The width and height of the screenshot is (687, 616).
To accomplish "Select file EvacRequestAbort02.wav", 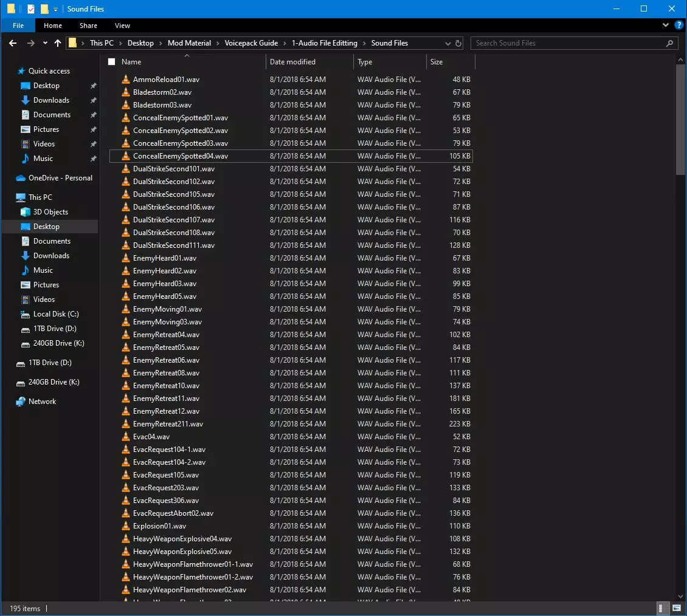I will click(x=291, y=513).
